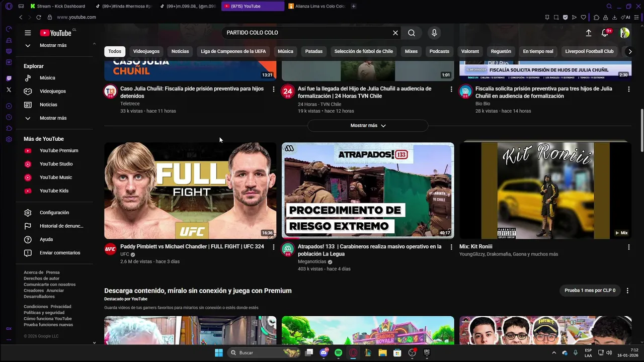This screenshot has height=362, width=644.
Task: Open Configuración settings
Action: (x=55, y=213)
